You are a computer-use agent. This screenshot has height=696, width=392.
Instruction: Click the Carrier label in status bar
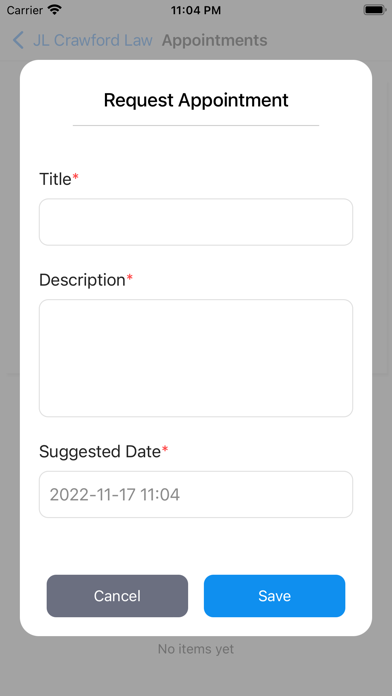click(x=25, y=10)
